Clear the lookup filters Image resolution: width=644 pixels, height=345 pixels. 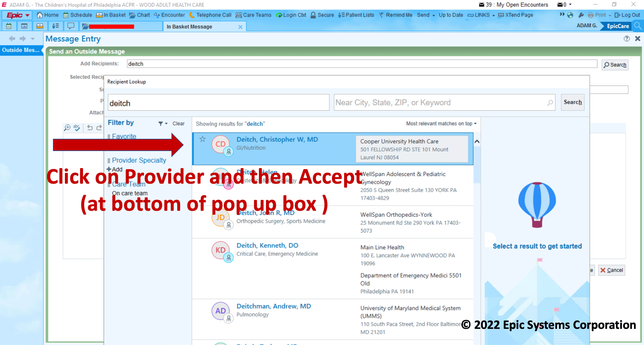(179, 124)
